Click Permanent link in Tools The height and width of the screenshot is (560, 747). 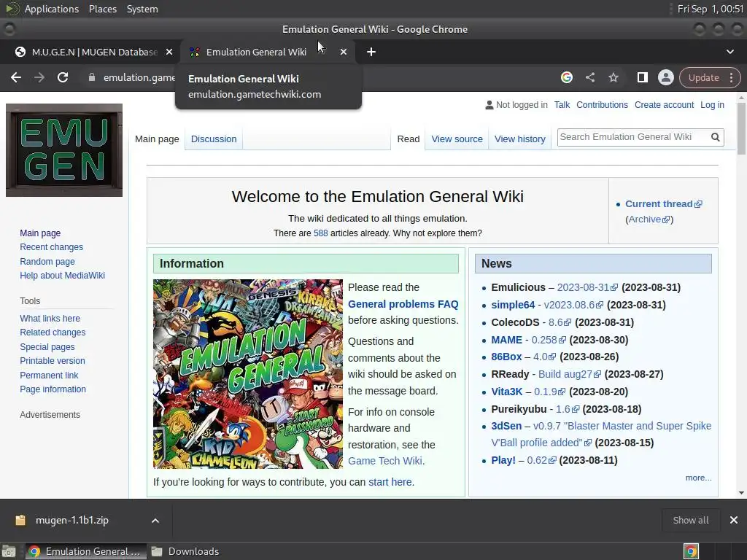[x=49, y=376]
